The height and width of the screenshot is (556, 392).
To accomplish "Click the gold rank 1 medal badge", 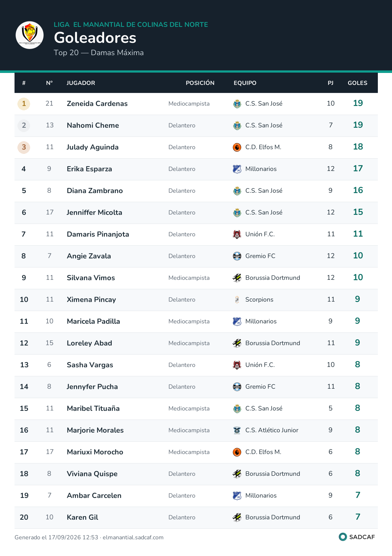I will (x=24, y=104).
